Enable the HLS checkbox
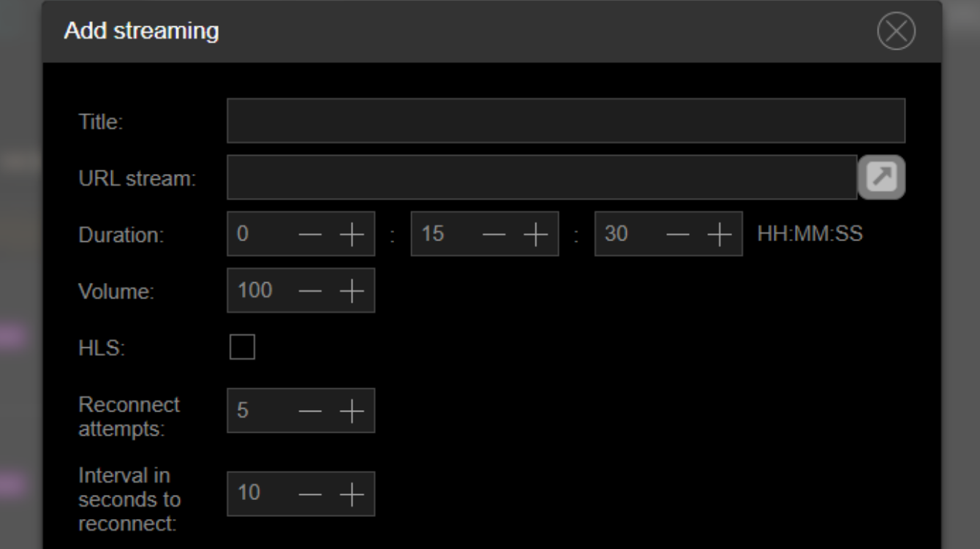Viewport: 980px width, 549px height. point(242,347)
